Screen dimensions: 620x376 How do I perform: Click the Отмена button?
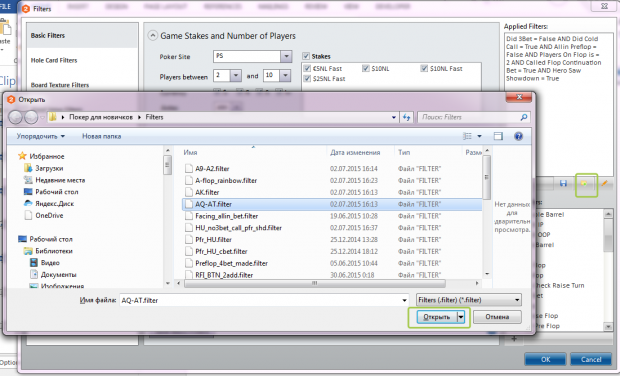(x=497, y=317)
